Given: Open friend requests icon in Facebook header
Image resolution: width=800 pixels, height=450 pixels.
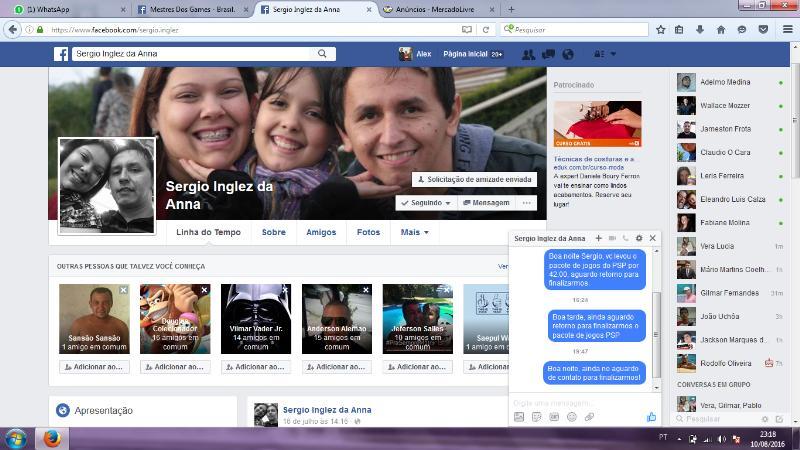Looking at the screenshot, I should (528, 54).
